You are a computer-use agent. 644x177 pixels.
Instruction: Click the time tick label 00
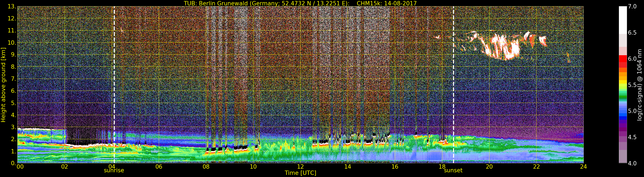tap(20, 167)
